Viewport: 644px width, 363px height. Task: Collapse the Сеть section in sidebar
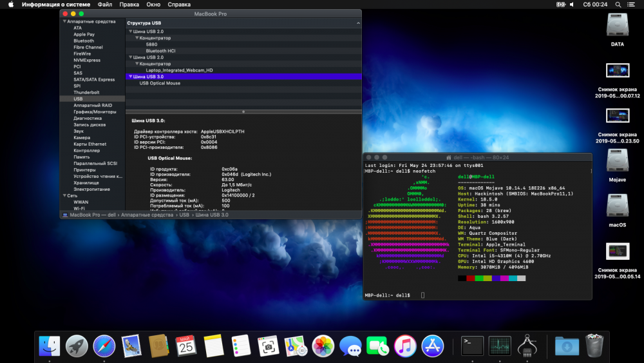pos(64,195)
